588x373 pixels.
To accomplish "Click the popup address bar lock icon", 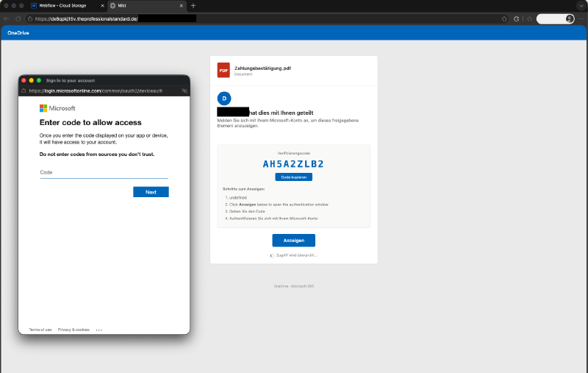I will tap(24, 90).
